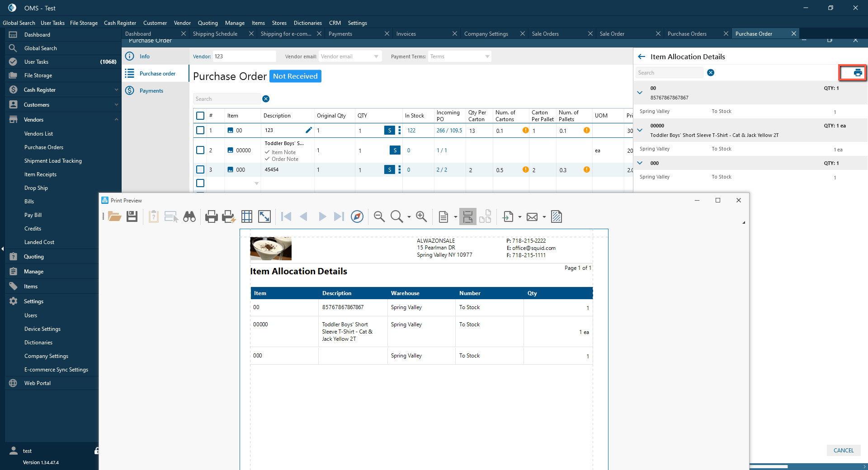The image size is (868, 470).
Task: Click the binoculars Find icon in Print Preview
Action: pos(189,217)
